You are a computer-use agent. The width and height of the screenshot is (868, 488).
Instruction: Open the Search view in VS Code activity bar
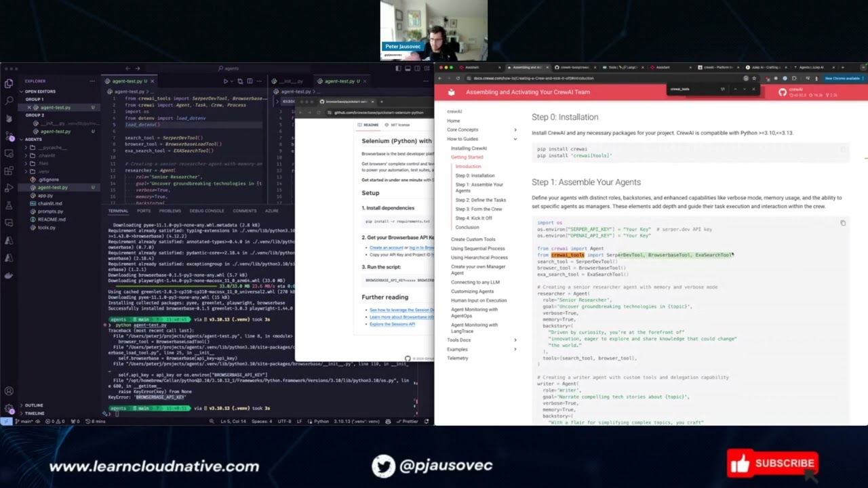(8, 100)
